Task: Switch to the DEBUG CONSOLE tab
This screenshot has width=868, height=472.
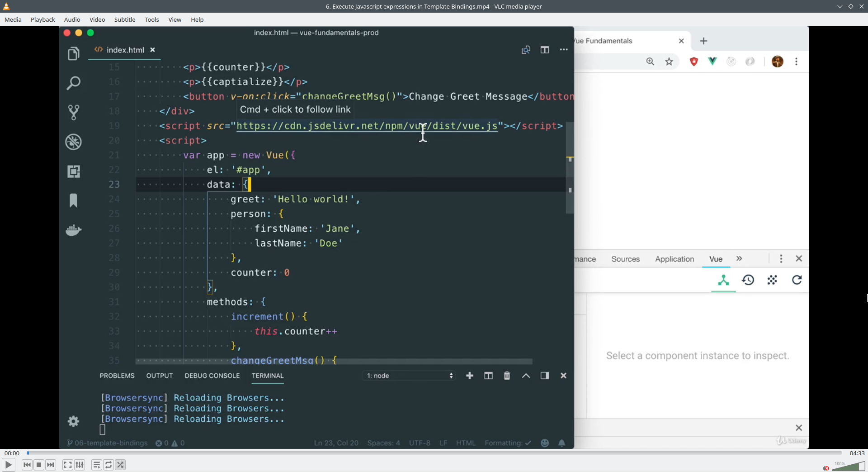Action: pos(212,376)
